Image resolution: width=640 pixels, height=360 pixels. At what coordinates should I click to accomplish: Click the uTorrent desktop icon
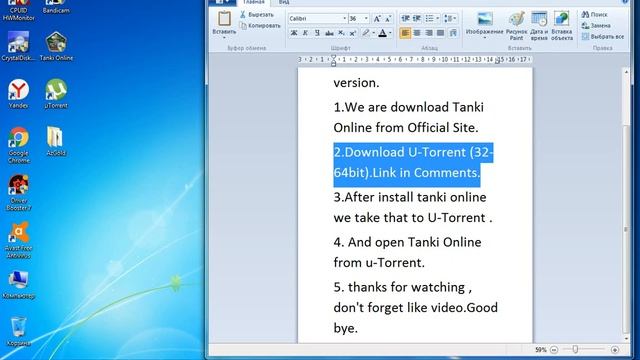(56, 93)
